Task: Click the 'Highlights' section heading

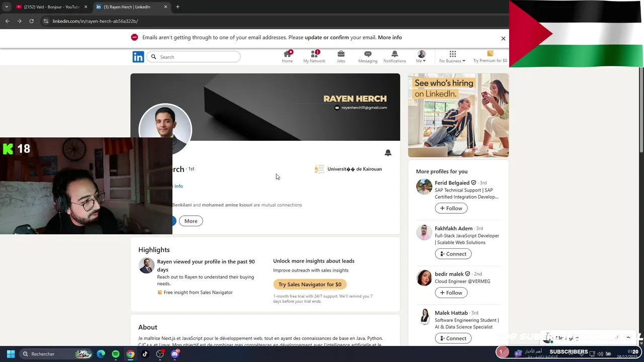Action: click(x=154, y=250)
